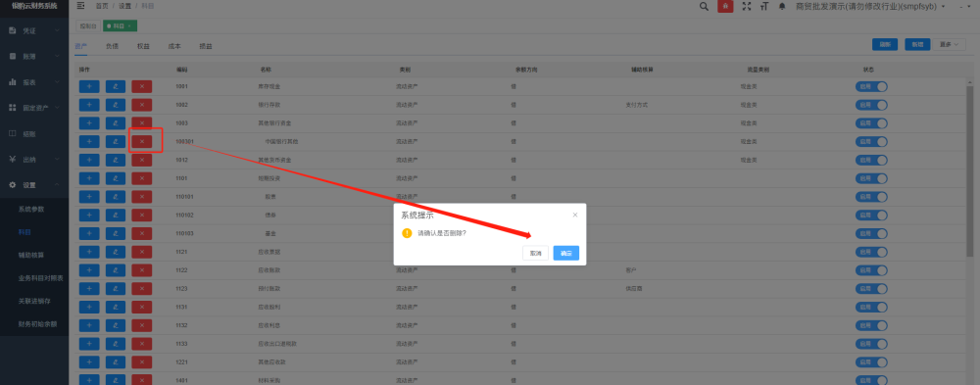Toggle fullscreen with the expand icon
Image resolution: width=980 pixels, height=385 pixels.
pos(746,6)
